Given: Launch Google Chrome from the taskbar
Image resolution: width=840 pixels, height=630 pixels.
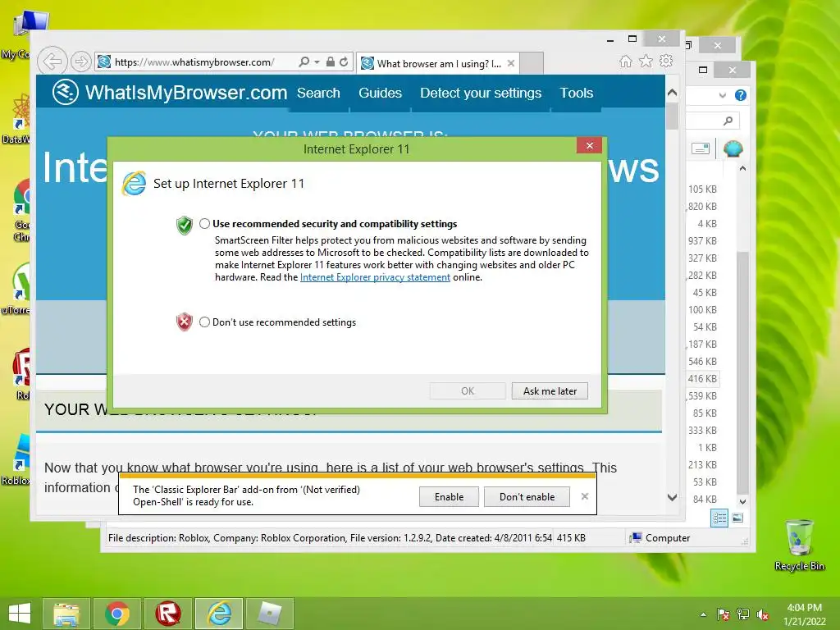Looking at the screenshot, I should pos(116,614).
